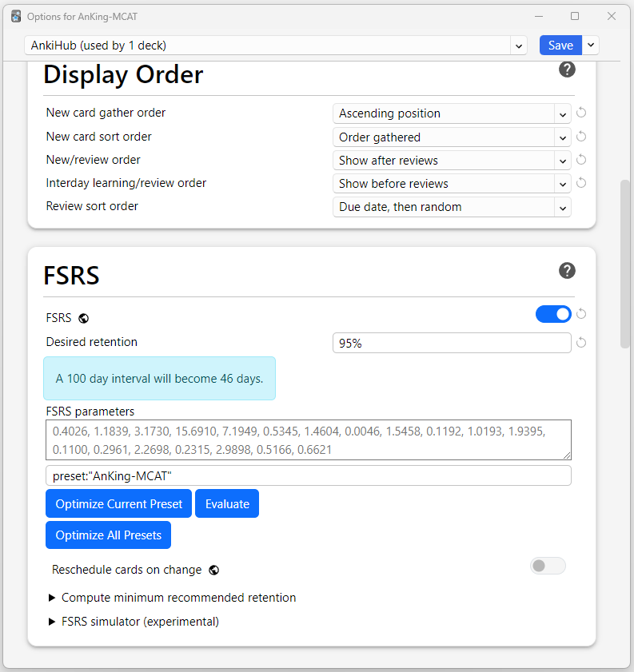Viewport: 634px width, 672px height.
Task: Click Optimize Current Preset button
Action: tap(119, 503)
